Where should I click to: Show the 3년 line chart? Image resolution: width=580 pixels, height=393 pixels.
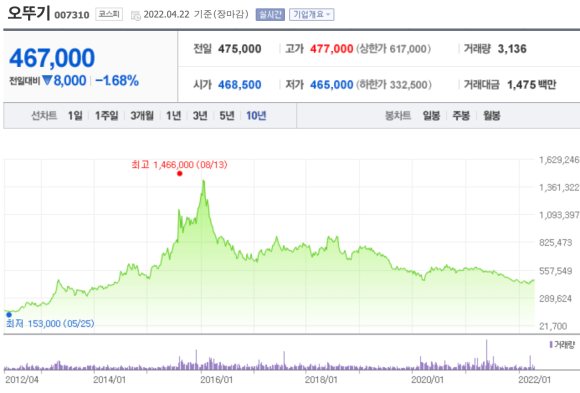click(200, 116)
